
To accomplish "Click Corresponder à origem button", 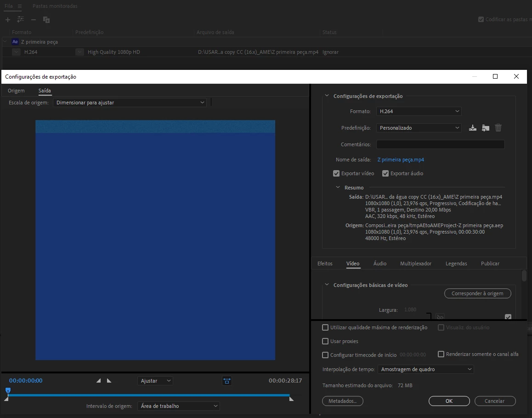I will 477,293.
